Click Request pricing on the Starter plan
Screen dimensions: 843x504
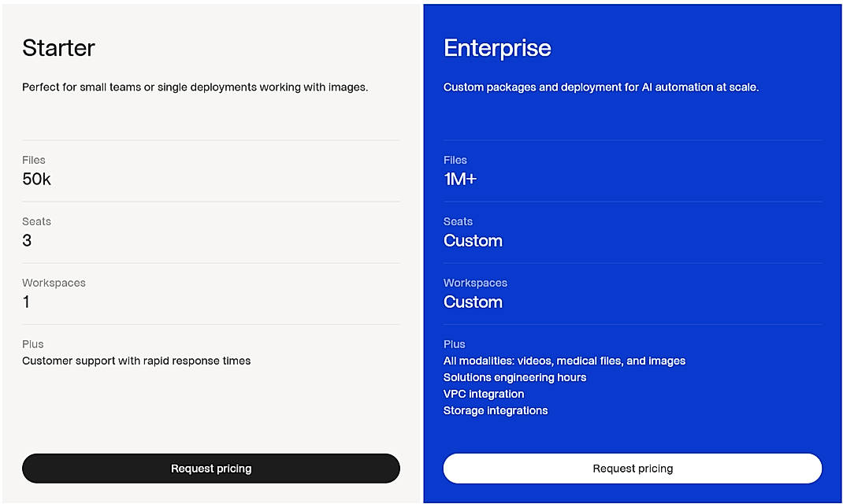coord(210,468)
